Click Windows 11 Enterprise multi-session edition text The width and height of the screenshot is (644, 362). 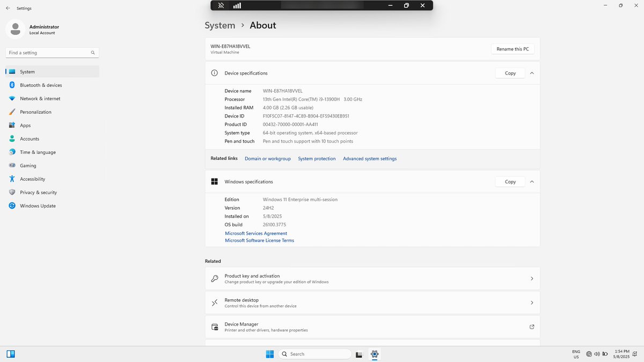click(300, 200)
